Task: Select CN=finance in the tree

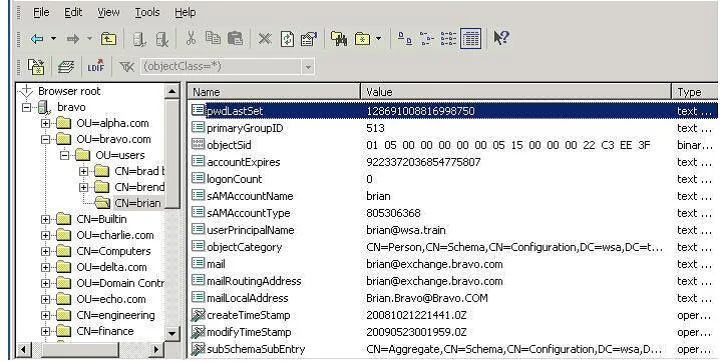Action: (x=105, y=331)
